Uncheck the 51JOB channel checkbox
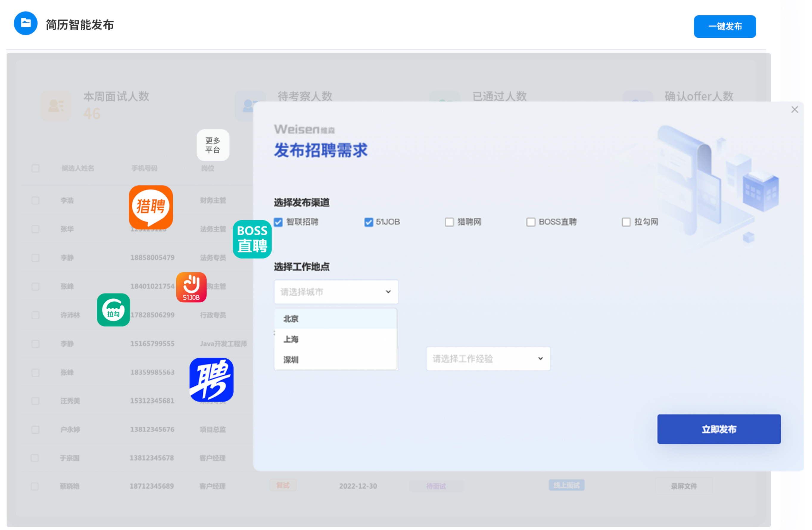 pyautogui.click(x=369, y=222)
